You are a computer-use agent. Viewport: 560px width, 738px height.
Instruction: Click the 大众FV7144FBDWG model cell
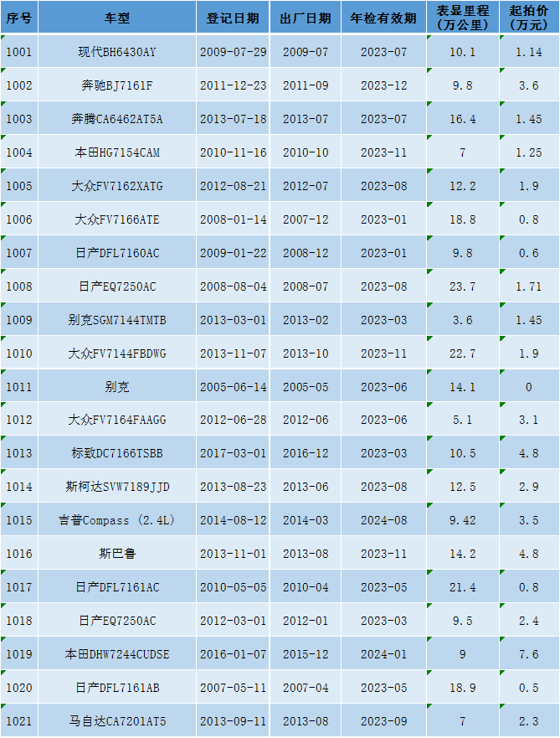117,352
